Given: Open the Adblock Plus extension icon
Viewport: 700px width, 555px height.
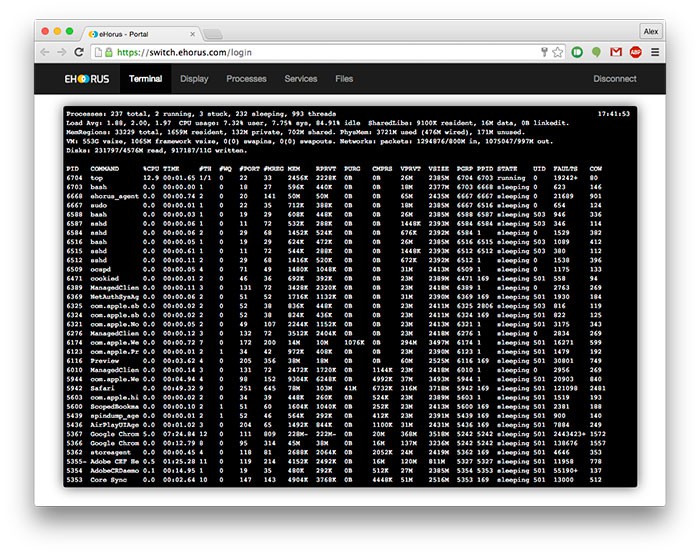Looking at the screenshot, I should coord(635,52).
